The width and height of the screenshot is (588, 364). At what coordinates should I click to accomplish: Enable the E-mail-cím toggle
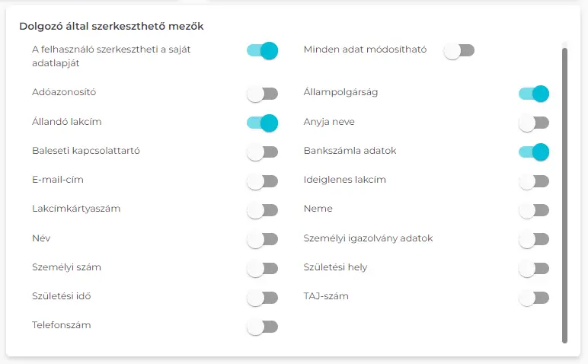[x=262, y=181]
